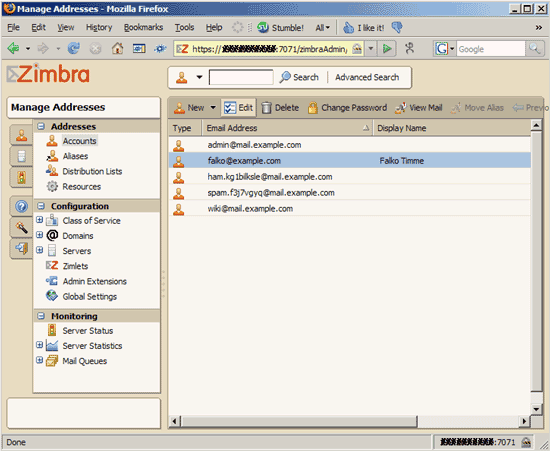Open the StumbleUpon All topics dropdown
550x451 pixels.
[322, 28]
